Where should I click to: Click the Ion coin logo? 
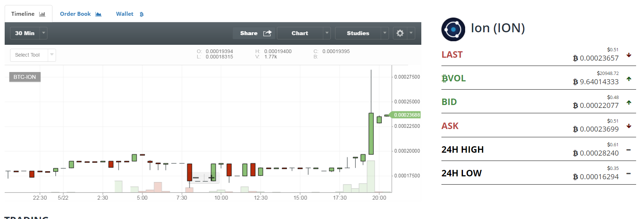453,29
